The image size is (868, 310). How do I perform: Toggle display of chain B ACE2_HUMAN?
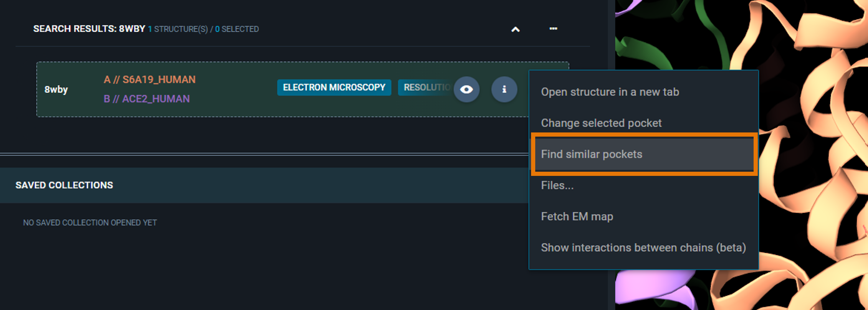146,99
